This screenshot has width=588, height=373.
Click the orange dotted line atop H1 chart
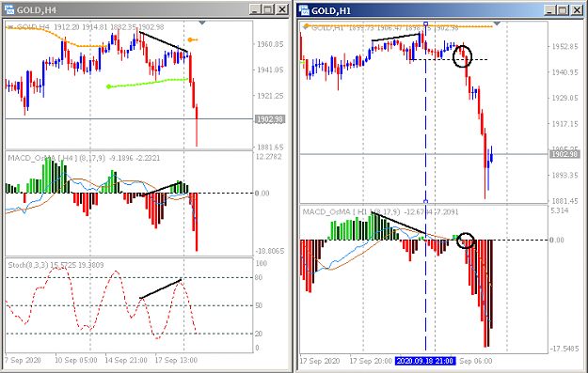[x=399, y=26]
